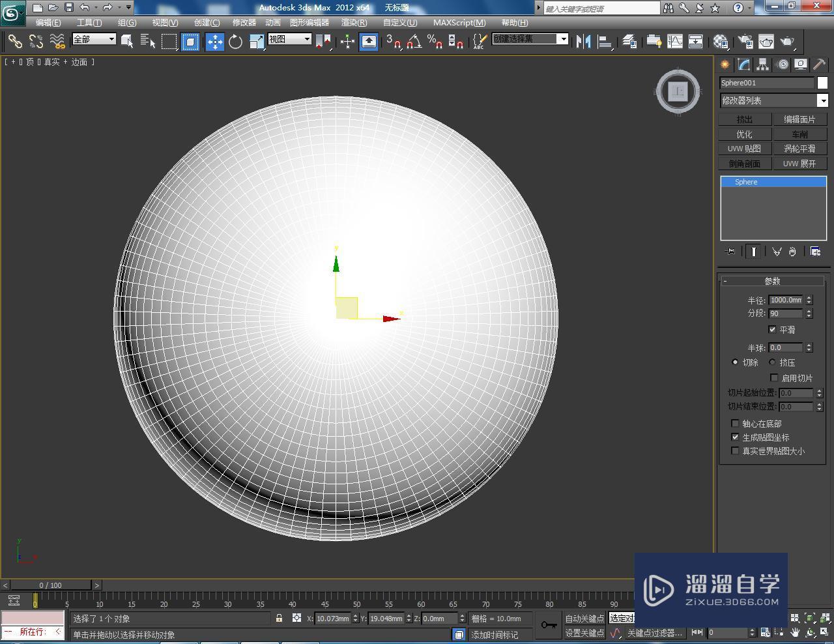Image resolution: width=834 pixels, height=644 pixels.
Task: Click the Select and Link tool
Action: point(16,41)
